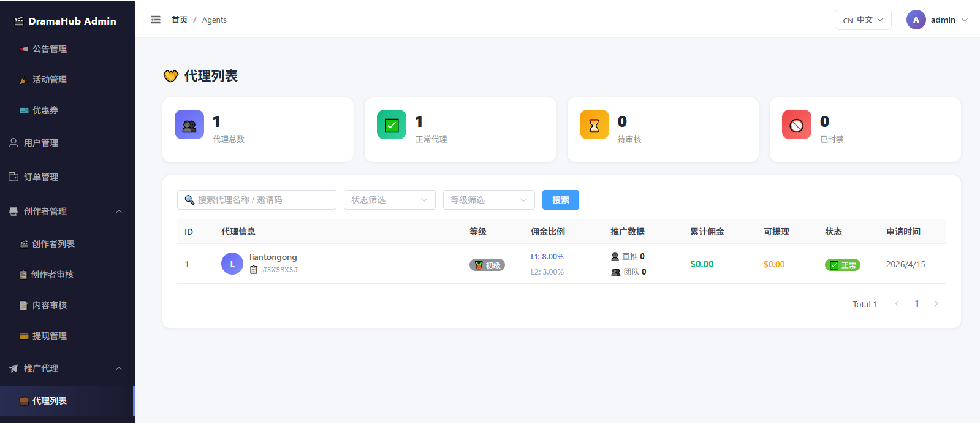Click the folder icon for 订单管理
980x423 pixels.
pos(13,177)
